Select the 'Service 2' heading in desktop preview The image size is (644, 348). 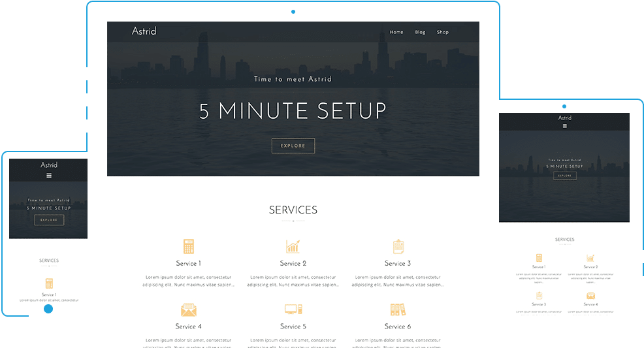pyautogui.click(x=293, y=264)
